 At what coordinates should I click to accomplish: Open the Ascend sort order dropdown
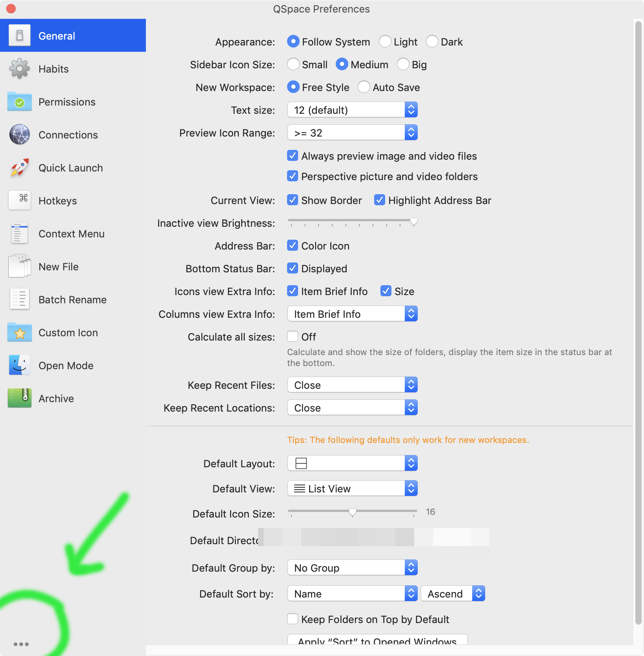453,594
